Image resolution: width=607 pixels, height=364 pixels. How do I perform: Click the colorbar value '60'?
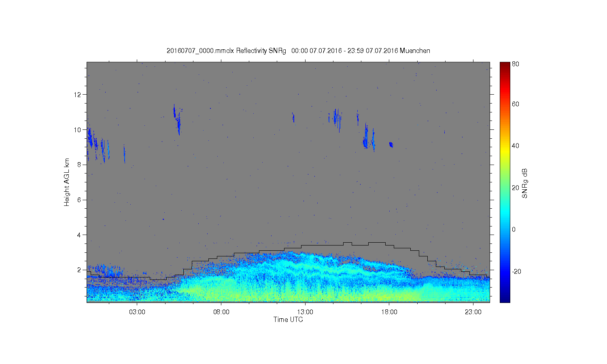(x=516, y=104)
